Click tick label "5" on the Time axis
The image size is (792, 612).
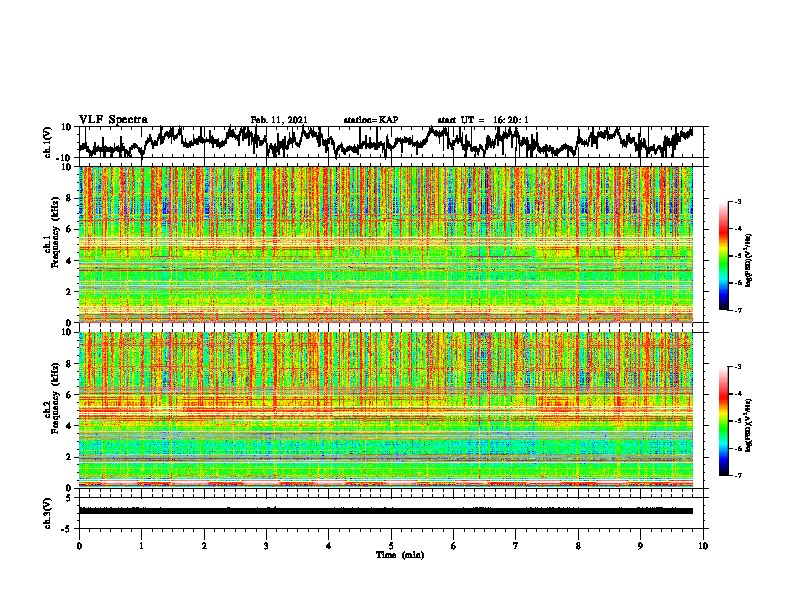coord(391,546)
